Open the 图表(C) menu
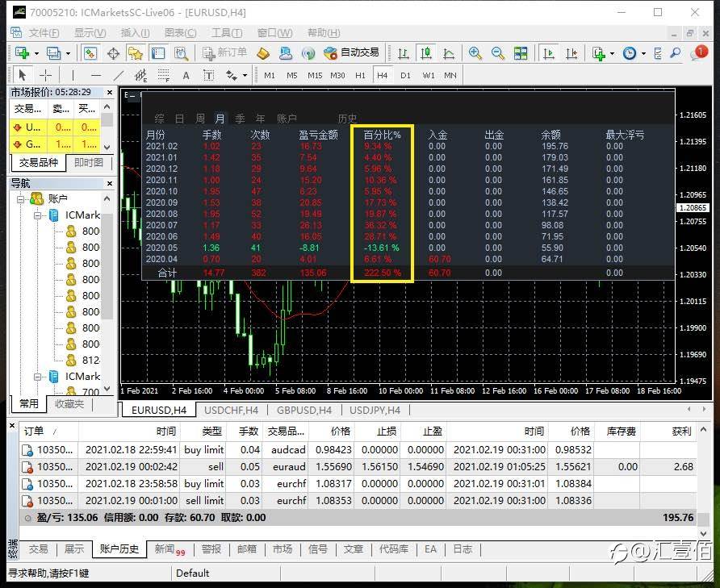The height and width of the screenshot is (588, 720). coord(180,33)
